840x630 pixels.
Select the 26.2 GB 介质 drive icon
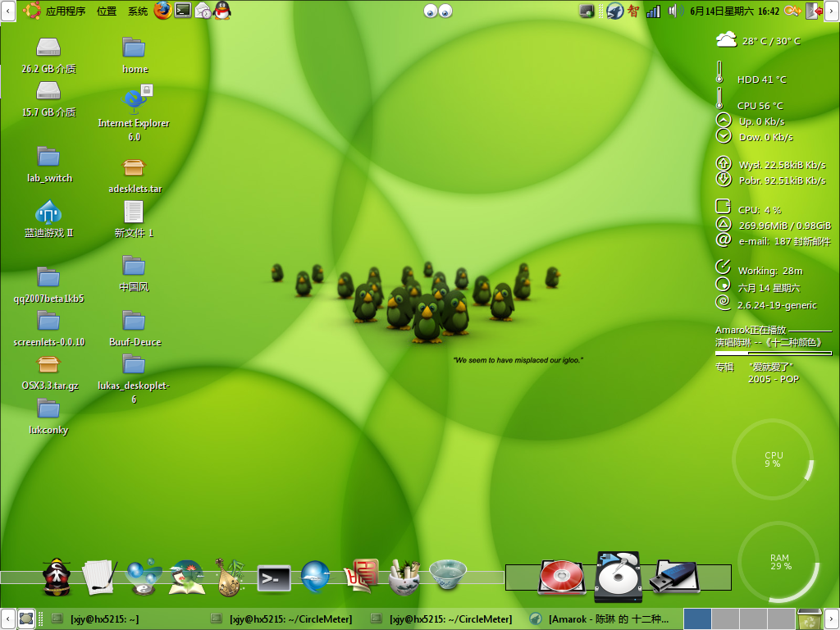(x=48, y=55)
